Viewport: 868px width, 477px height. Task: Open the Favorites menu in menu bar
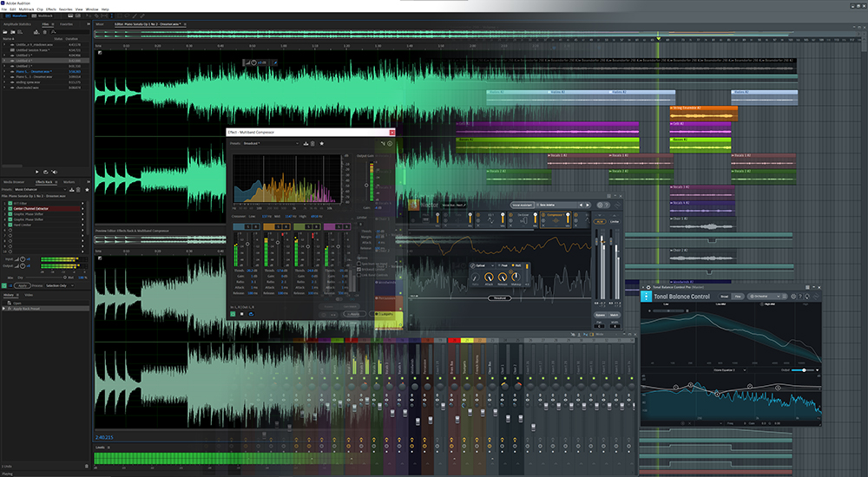click(x=65, y=9)
